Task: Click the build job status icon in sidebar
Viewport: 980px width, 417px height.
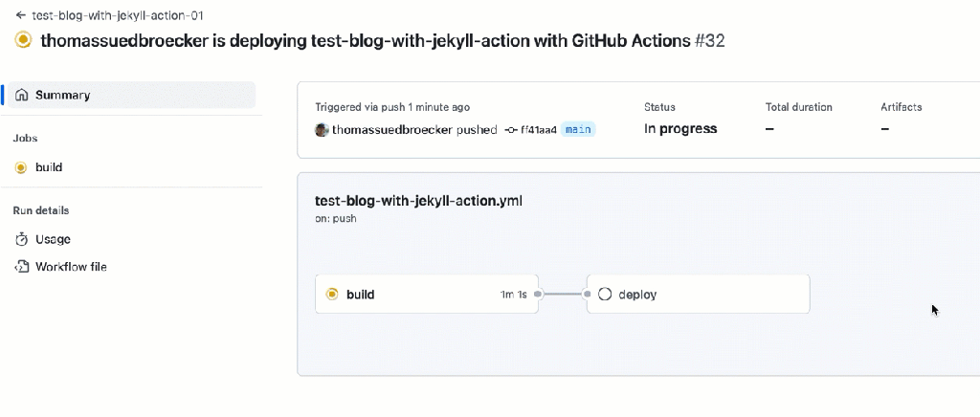Action: 21,167
